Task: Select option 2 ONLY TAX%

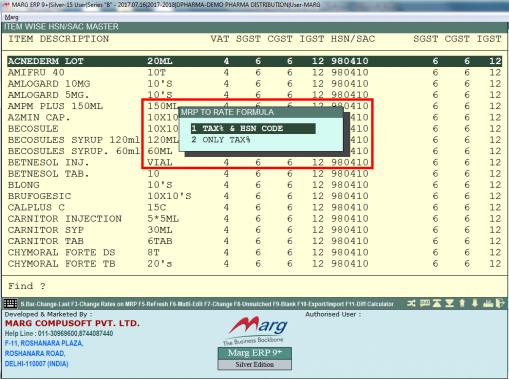Action: click(x=221, y=140)
